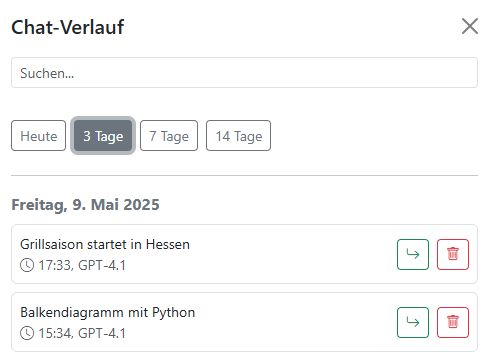
Task: Filter chat history to Heute
Action: pos(38,136)
